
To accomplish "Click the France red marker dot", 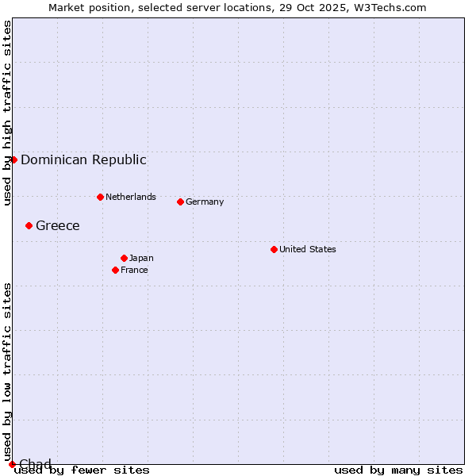I will pyautogui.click(x=115, y=270).
